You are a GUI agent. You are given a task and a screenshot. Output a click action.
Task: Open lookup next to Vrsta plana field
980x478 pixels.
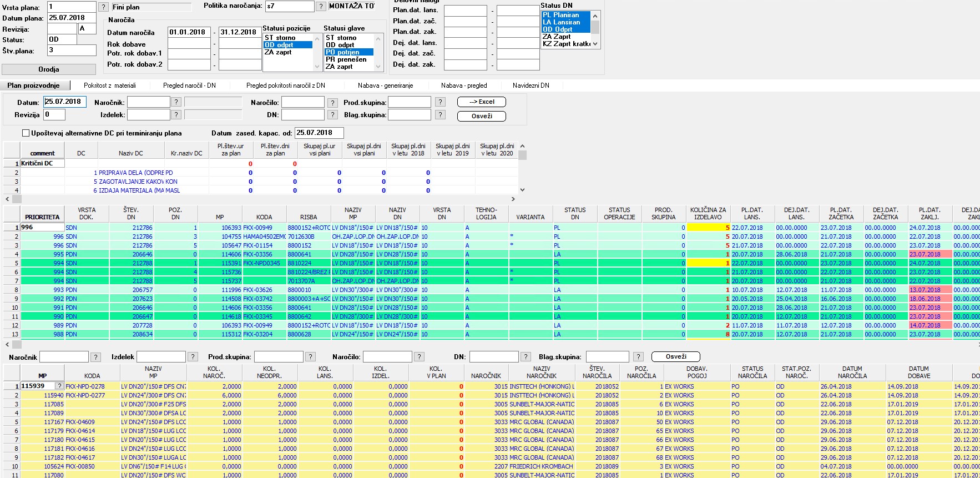(103, 7)
